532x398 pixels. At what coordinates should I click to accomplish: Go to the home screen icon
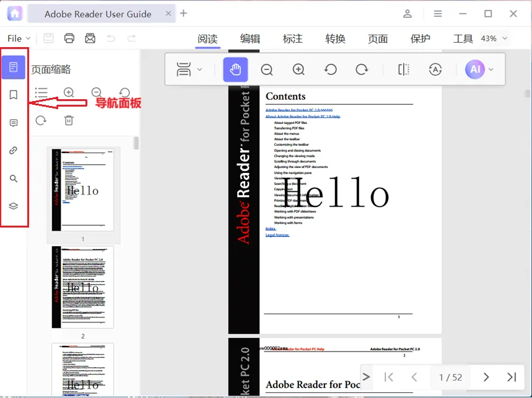tap(15, 14)
